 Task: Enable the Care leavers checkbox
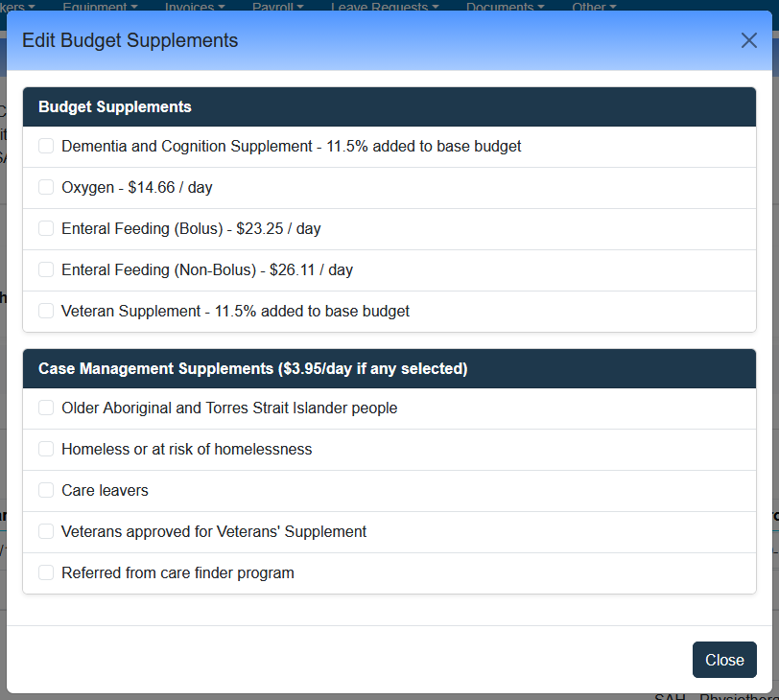pos(46,490)
